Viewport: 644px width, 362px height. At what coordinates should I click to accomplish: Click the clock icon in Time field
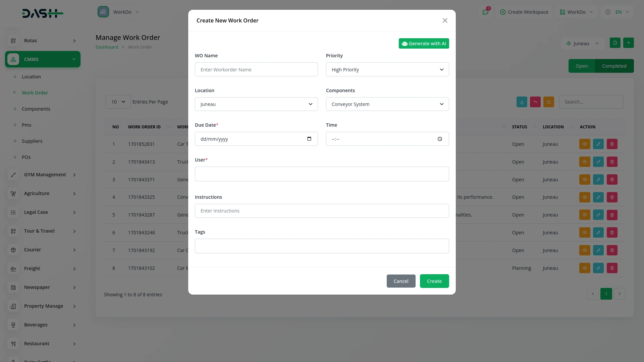point(440,139)
